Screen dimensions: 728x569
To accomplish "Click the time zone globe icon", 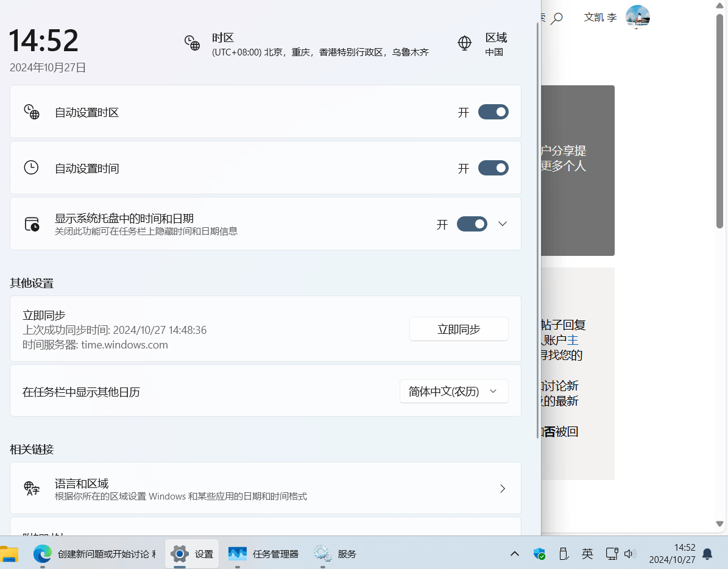I will [x=192, y=43].
